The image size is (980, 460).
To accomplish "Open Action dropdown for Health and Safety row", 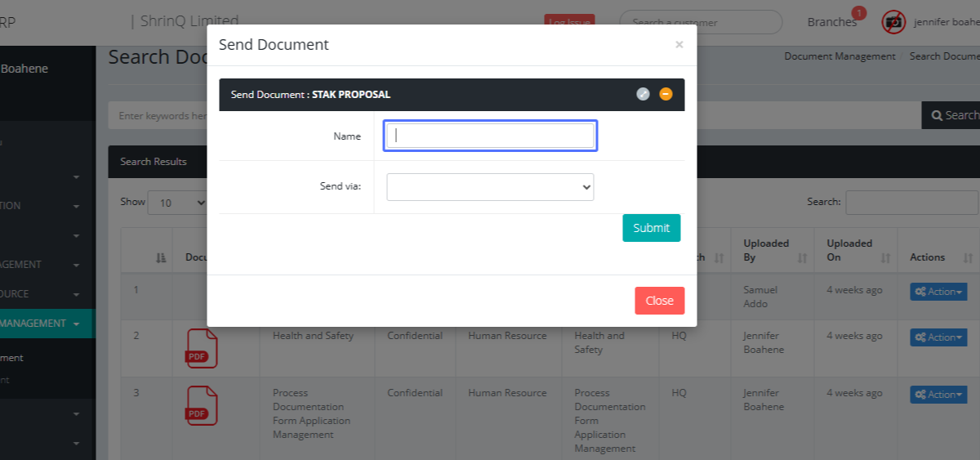I will tap(938, 337).
